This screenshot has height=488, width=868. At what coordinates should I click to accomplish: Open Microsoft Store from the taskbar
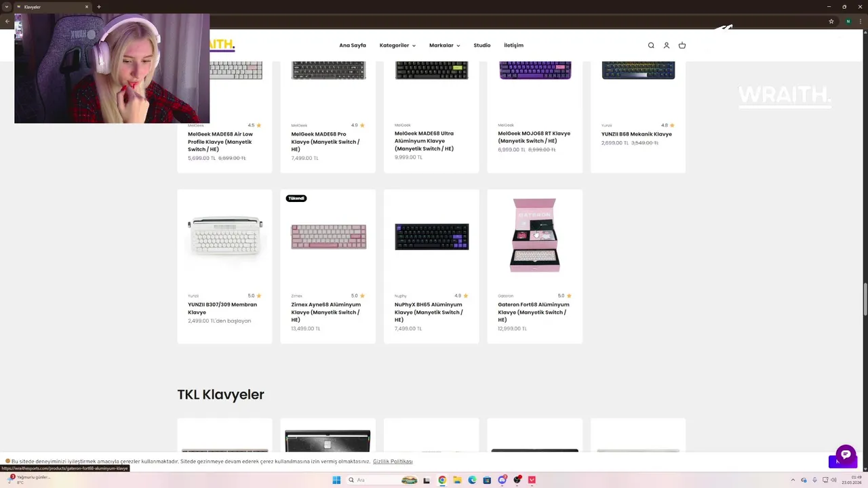(x=487, y=480)
